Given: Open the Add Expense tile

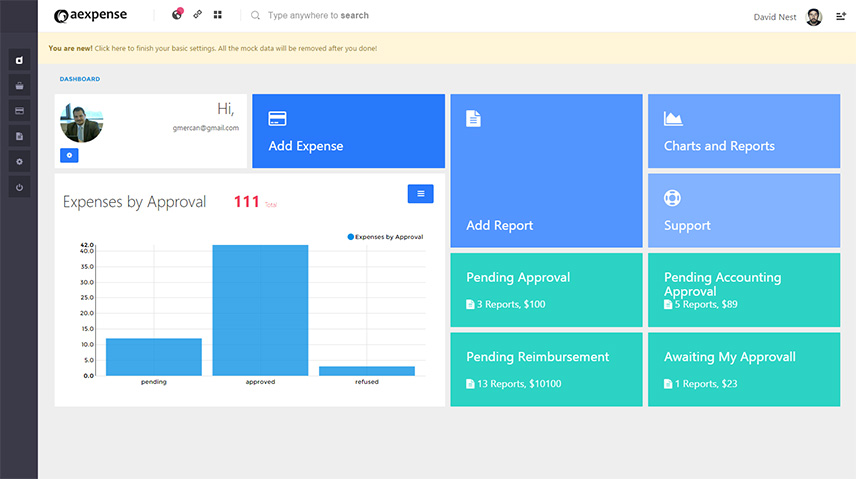Looking at the screenshot, I should pyautogui.click(x=348, y=131).
